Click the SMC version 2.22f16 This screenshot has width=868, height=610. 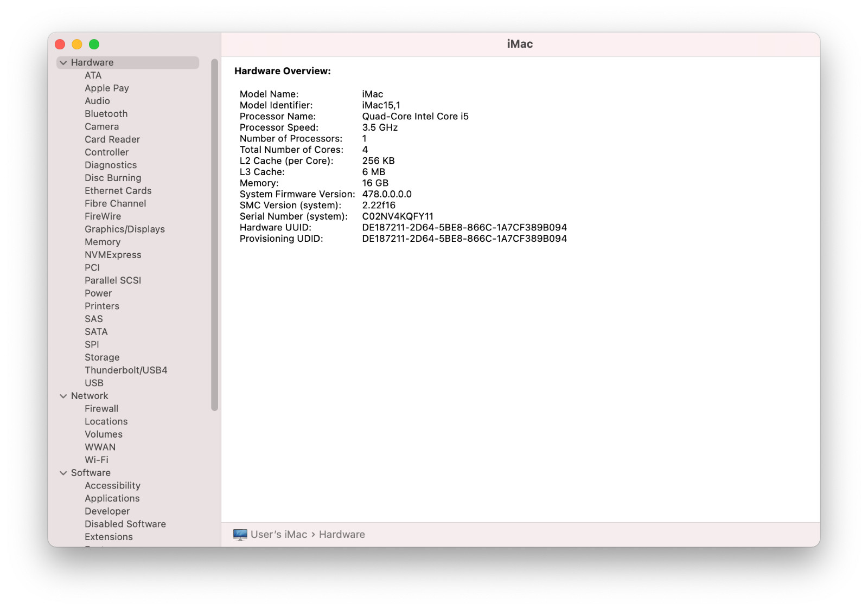[379, 206]
